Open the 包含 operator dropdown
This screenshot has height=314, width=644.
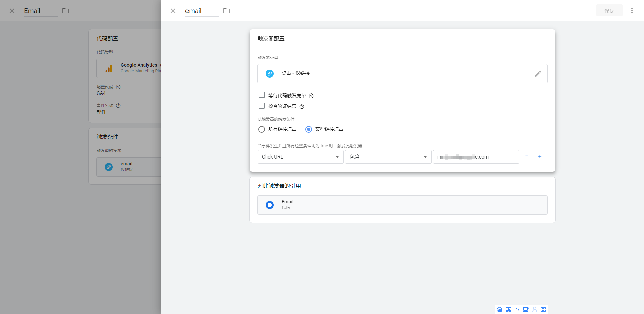[388, 157]
